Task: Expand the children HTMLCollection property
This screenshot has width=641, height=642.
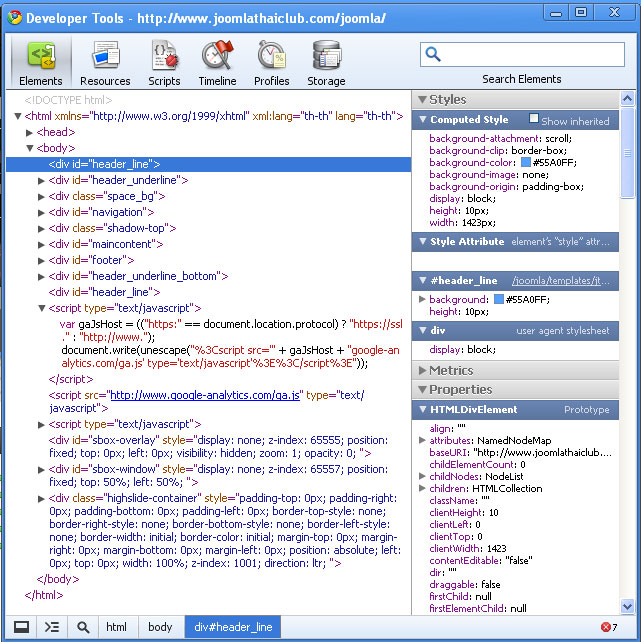Action: pyautogui.click(x=422, y=488)
